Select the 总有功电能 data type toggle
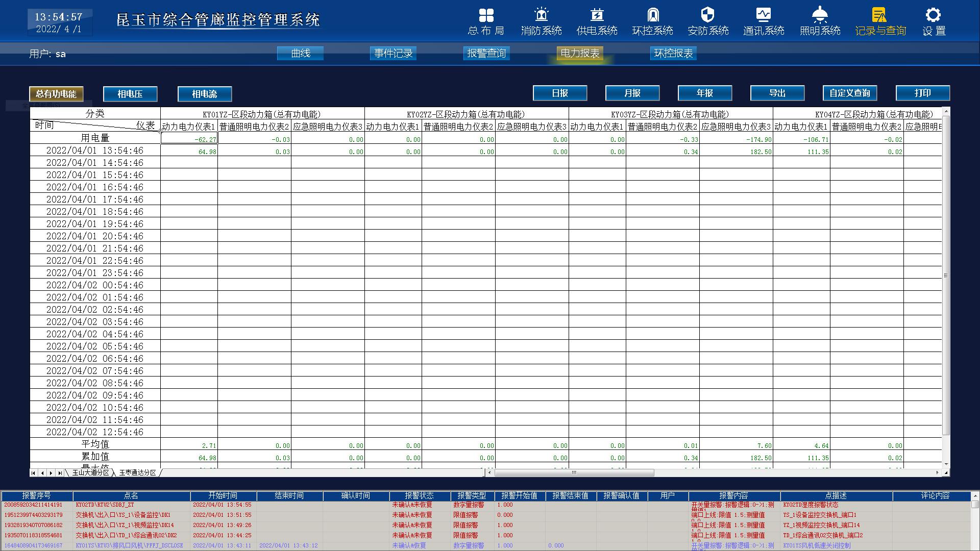The height and width of the screenshot is (551, 980). pyautogui.click(x=56, y=94)
